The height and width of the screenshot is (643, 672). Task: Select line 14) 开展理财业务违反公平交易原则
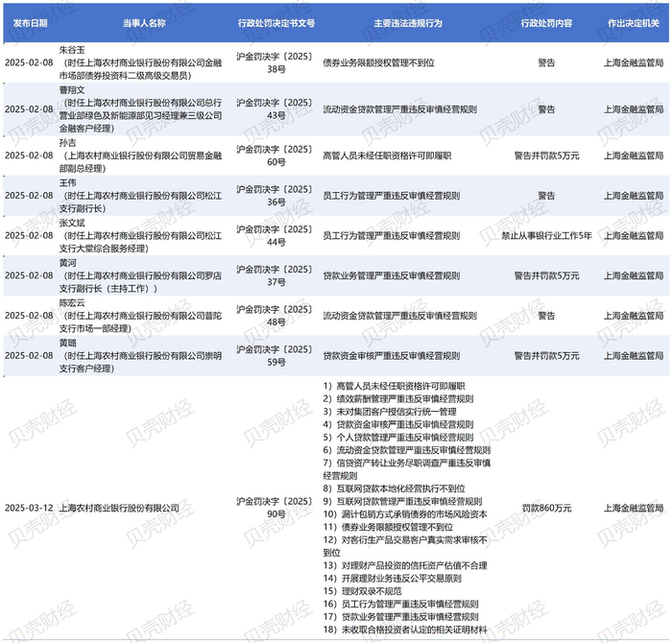click(x=392, y=579)
